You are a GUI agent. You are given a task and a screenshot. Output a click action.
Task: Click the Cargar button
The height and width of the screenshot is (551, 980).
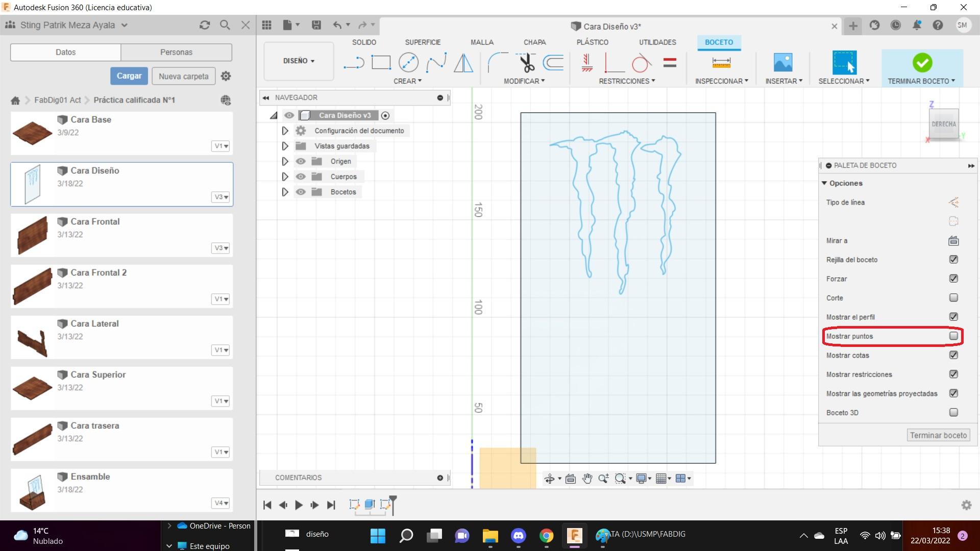coord(129,76)
